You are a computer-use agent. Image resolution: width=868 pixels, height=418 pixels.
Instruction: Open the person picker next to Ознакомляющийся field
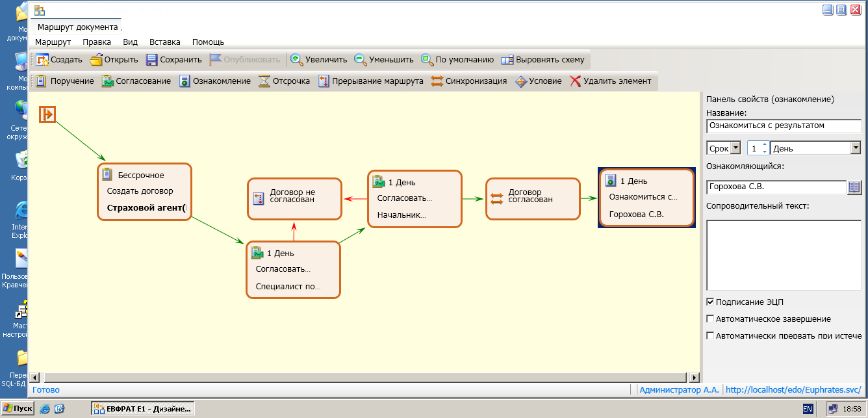point(854,187)
